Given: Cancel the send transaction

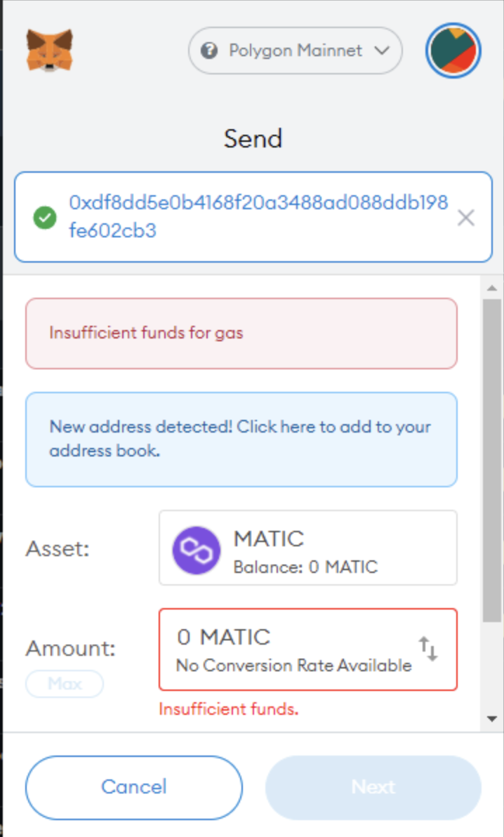Looking at the screenshot, I should (x=133, y=787).
